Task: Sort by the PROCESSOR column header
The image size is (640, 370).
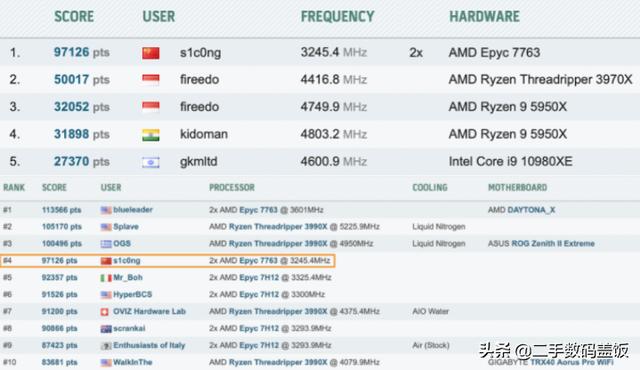Action: pyautogui.click(x=231, y=187)
